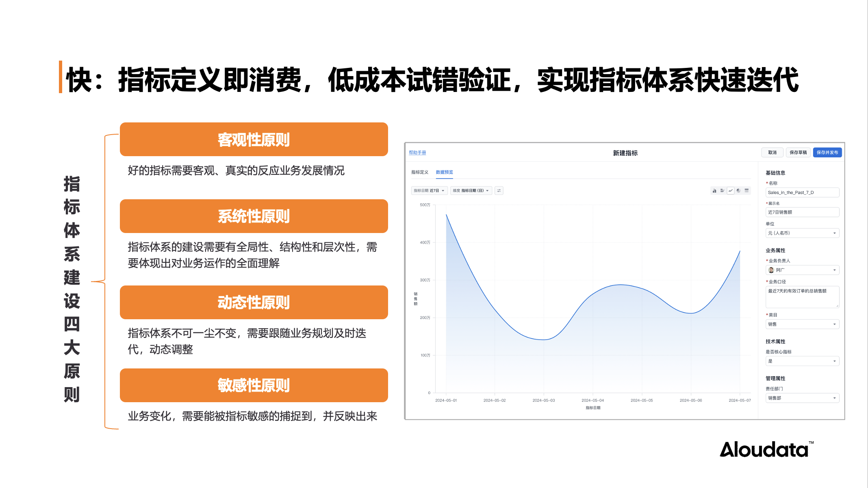Expand the 类目 销售 dropdown
Screen dimensions: 868x488
(802, 324)
